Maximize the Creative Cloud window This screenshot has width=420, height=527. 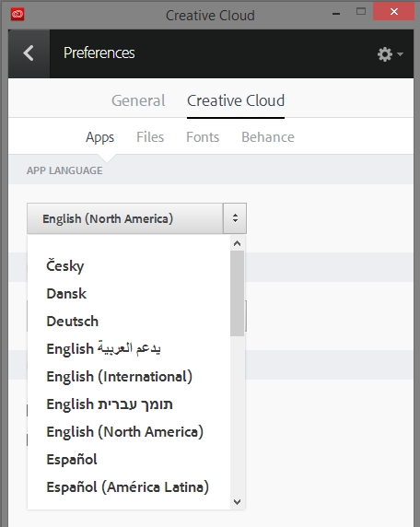point(361,12)
